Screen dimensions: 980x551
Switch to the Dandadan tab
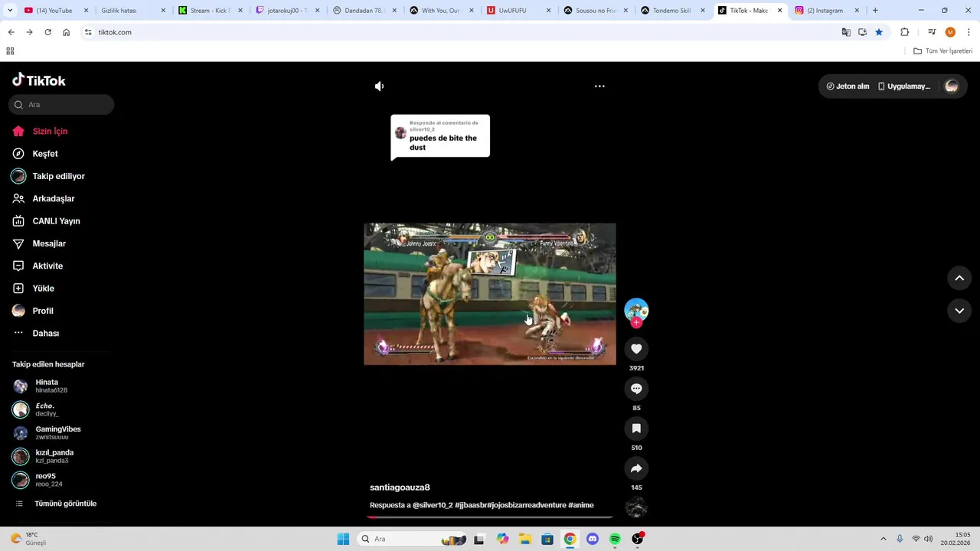pyautogui.click(x=365, y=11)
